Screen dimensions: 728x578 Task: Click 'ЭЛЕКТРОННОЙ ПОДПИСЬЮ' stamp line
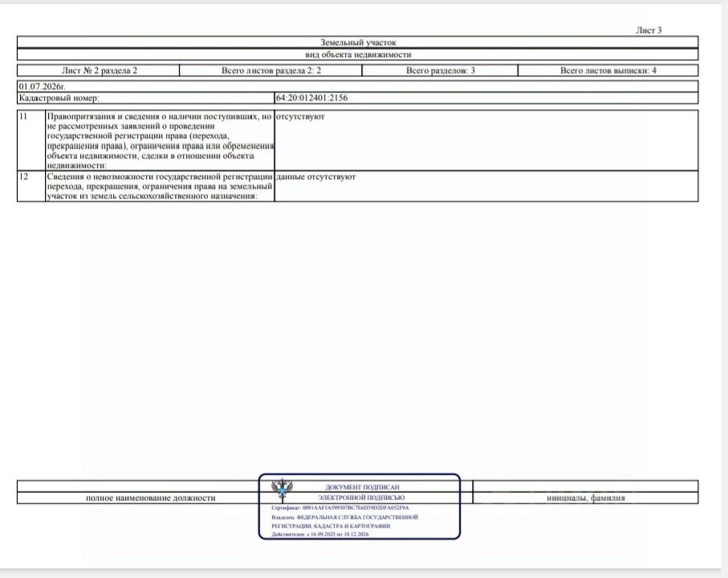point(361,497)
